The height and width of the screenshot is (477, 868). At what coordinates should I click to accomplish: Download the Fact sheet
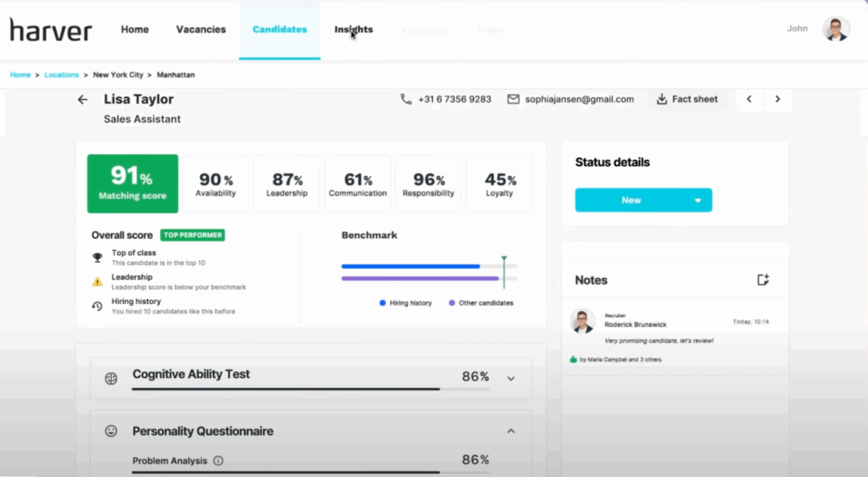687,99
